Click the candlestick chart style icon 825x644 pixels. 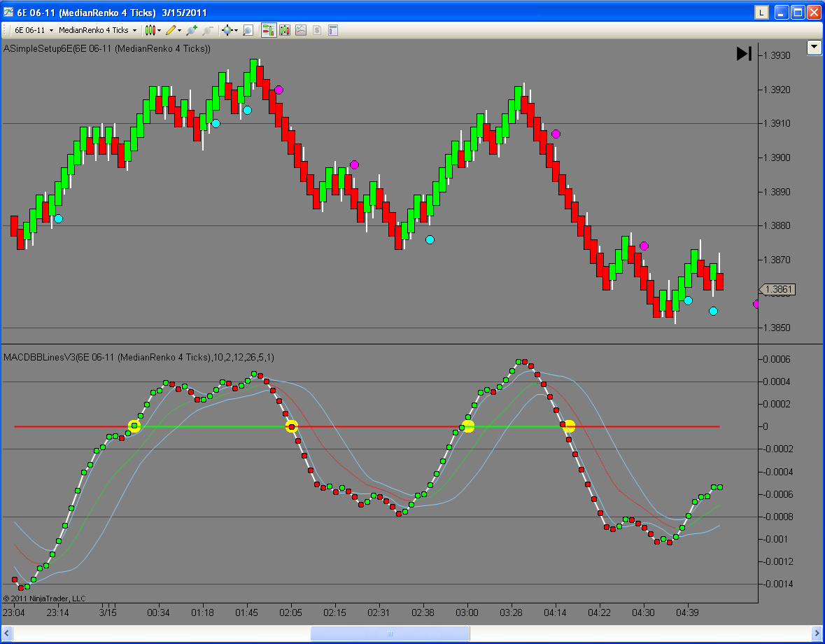point(150,31)
